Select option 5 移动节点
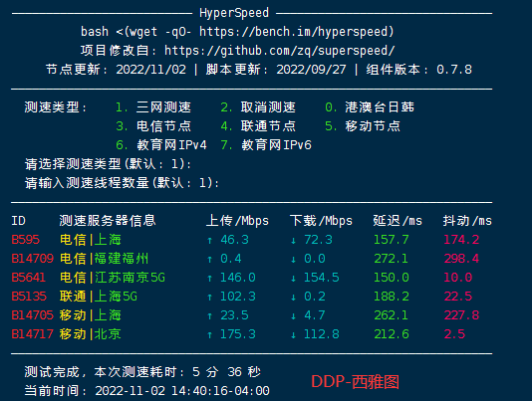The height and width of the screenshot is (401, 532). (363, 126)
